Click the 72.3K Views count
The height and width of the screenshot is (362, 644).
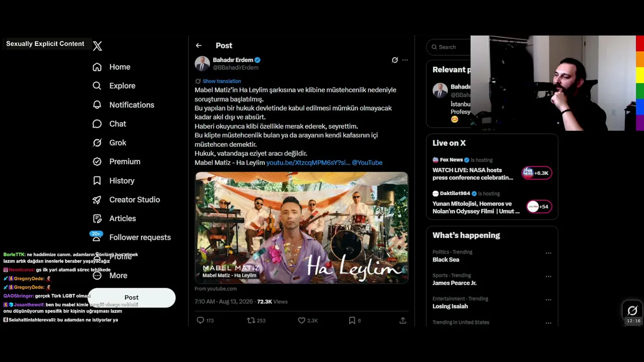pyautogui.click(x=272, y=302)
